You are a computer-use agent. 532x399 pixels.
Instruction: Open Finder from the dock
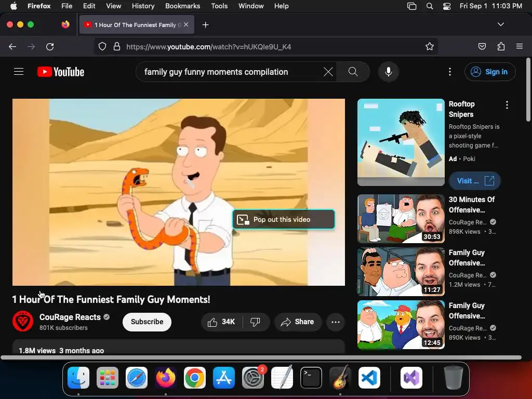coord(78,378)
